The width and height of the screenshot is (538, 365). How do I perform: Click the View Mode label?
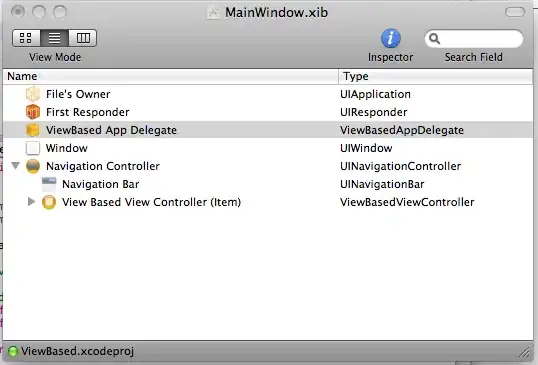click(x=55, y=57)
